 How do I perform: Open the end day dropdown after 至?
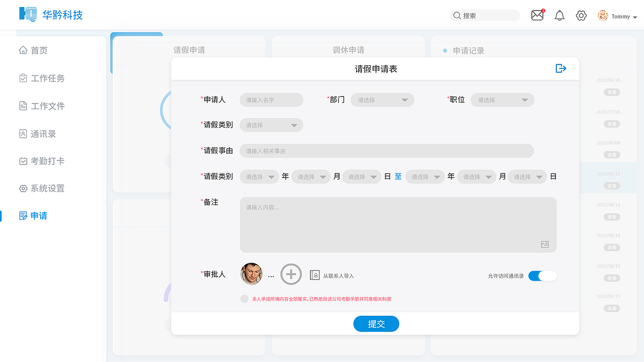point(527,177)
